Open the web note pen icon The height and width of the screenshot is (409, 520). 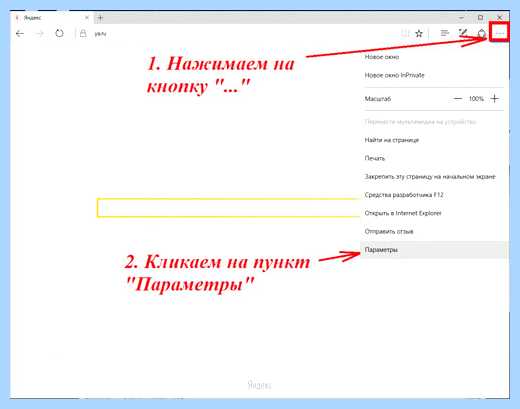point(463,33)
